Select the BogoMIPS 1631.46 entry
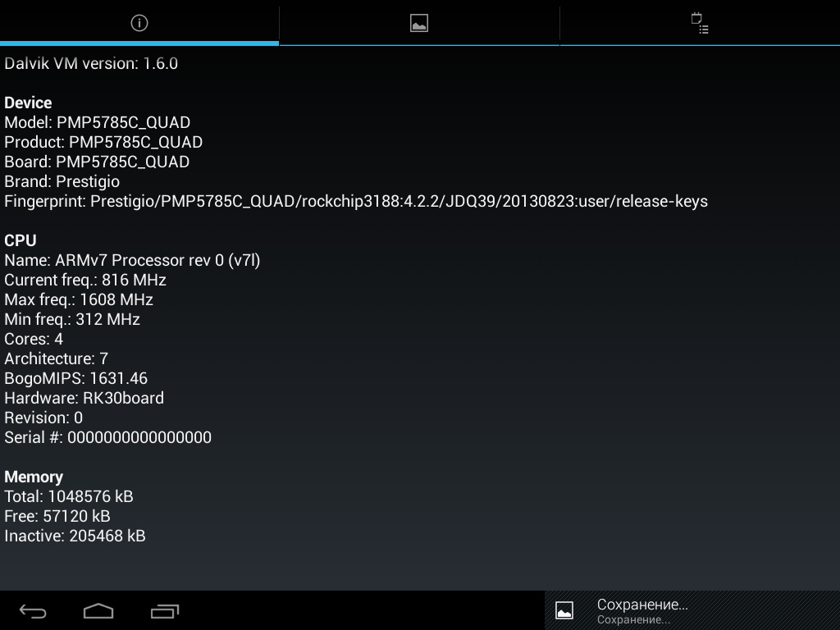Screen dimensions: 840x630 tap(76, 378)
